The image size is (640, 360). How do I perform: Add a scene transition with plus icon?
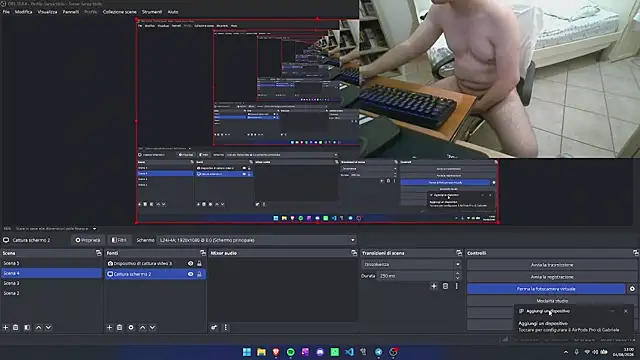click(434, 287)
